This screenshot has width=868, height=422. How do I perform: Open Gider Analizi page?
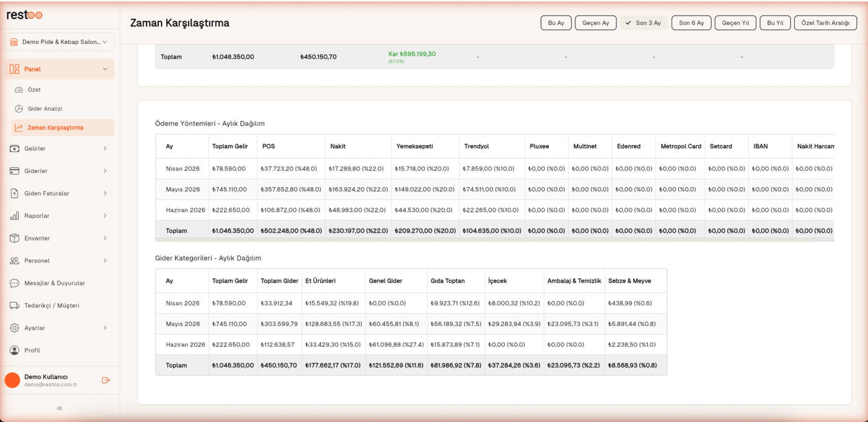pos(63,108)
